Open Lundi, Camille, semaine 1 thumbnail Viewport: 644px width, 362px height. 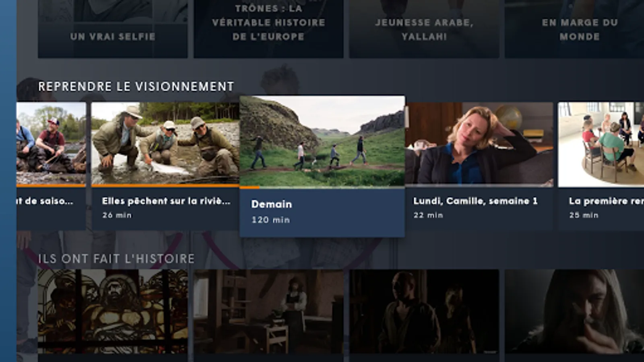[x=479, y=144]
